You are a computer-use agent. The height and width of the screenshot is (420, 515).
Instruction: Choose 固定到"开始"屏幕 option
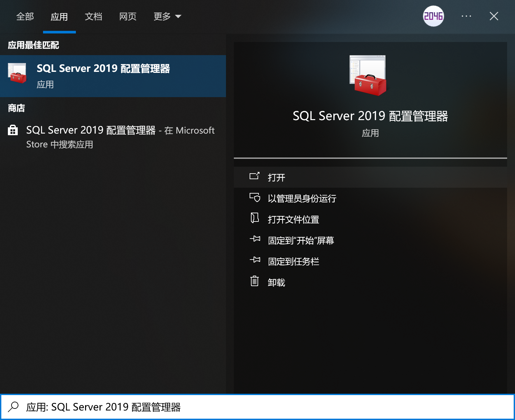point(301,241)
